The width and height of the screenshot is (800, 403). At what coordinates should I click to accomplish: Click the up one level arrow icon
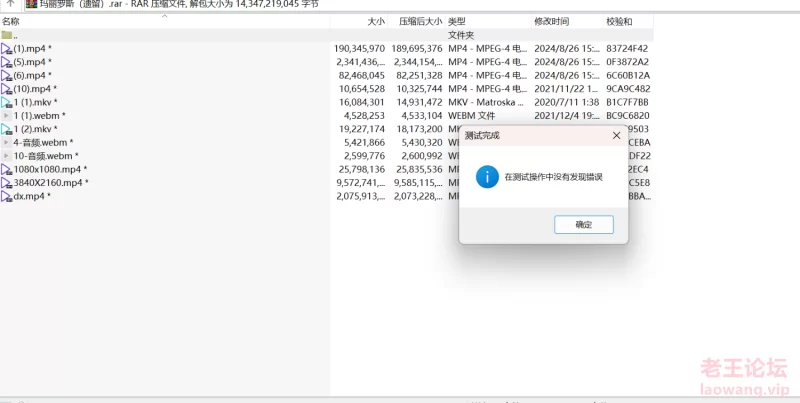point(10,4)
